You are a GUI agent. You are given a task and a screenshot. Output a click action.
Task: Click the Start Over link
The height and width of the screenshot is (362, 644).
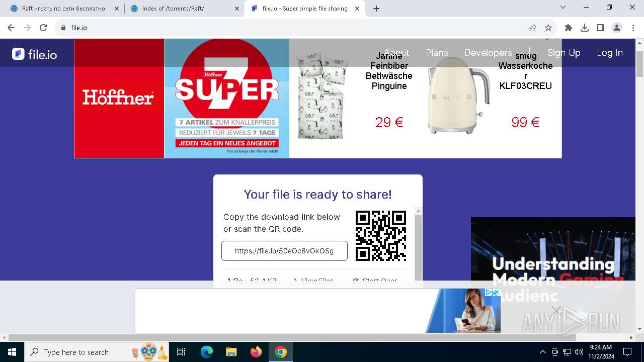(x=375, y=281)
